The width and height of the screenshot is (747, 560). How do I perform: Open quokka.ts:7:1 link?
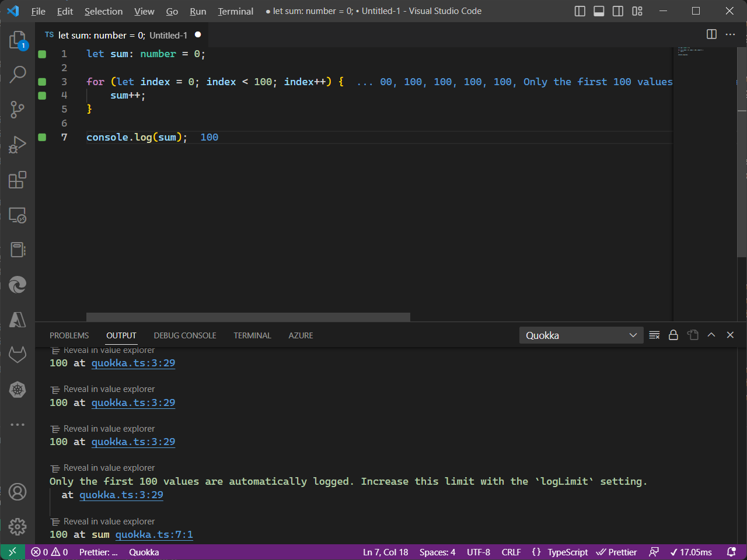click(x=154, y=534)
